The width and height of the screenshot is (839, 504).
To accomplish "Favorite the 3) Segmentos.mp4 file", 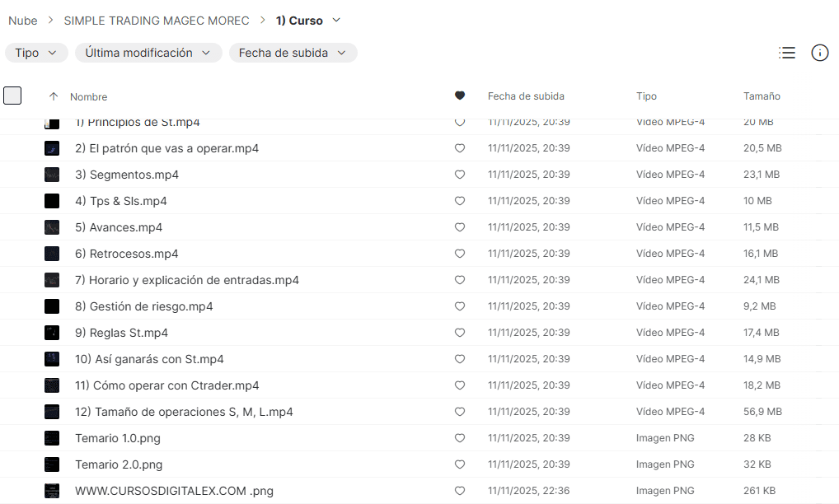I will pyautogui.click(x=460, y=175).
